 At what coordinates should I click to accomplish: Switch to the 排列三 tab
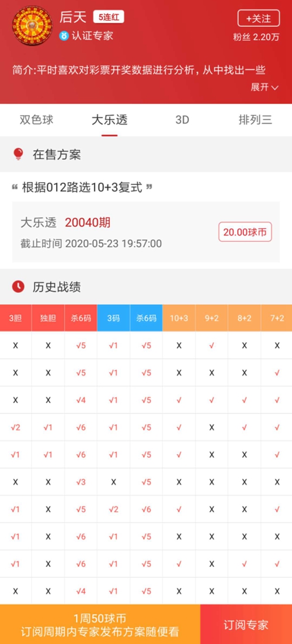pyautogui.click(x=255, y=120)
